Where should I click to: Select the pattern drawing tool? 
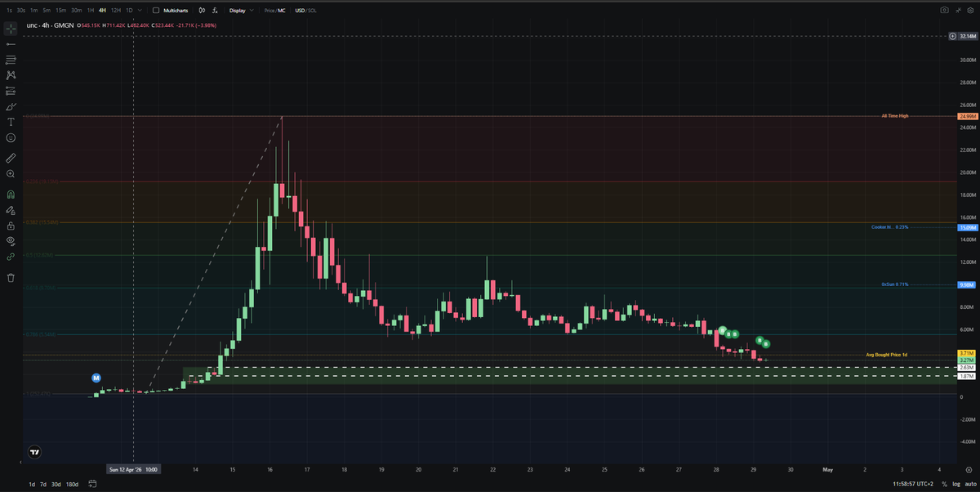coord(11,75)
